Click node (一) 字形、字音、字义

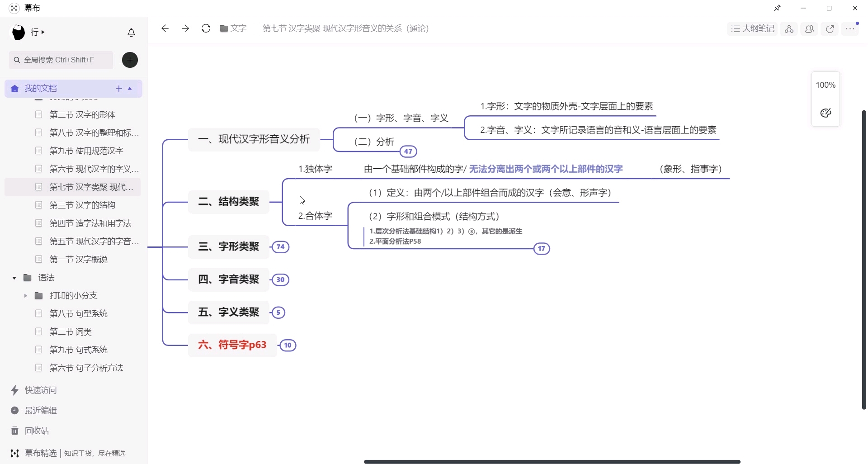click(x=401, y=118)
